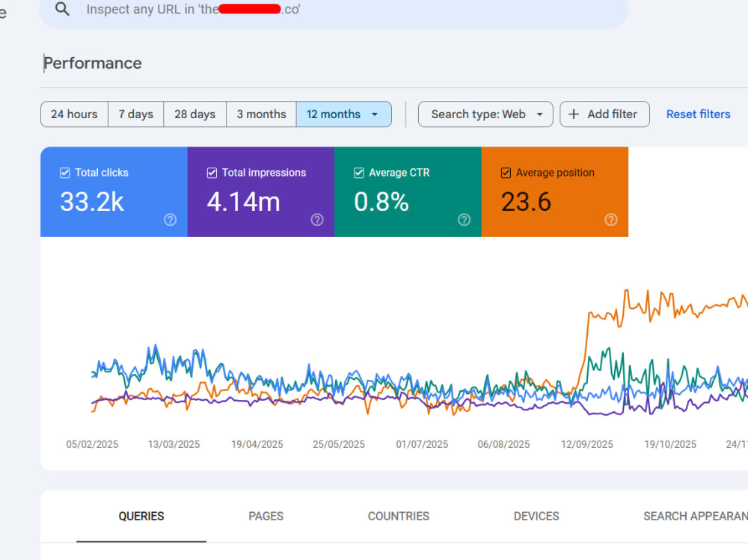Click the Performance page heading
The width and height of the screenshot is (748, 560).
click(93, 63)
